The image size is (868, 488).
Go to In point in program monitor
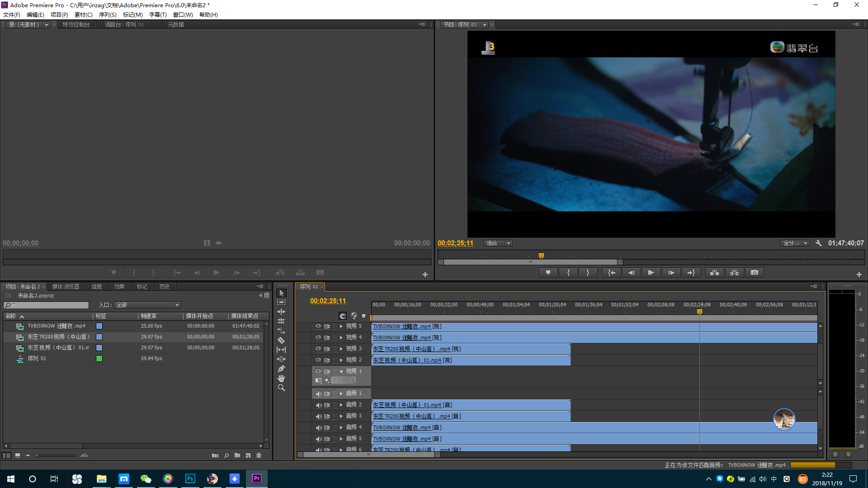pyautogui.click(x=611, y=272)
